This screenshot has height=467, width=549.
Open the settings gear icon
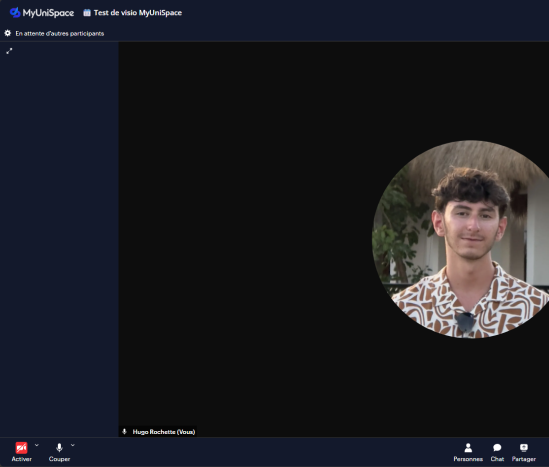(8, 33)
